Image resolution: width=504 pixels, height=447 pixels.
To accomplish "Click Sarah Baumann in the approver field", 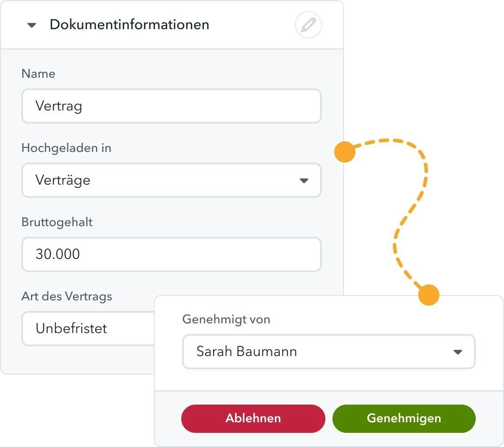I will [x=247, y=352].
